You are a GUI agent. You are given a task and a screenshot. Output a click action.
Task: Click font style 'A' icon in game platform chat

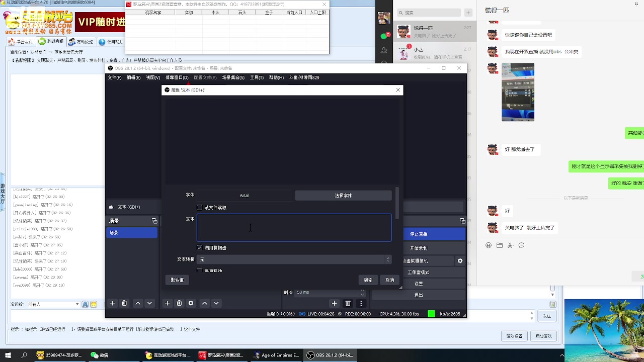click(85, 304)
